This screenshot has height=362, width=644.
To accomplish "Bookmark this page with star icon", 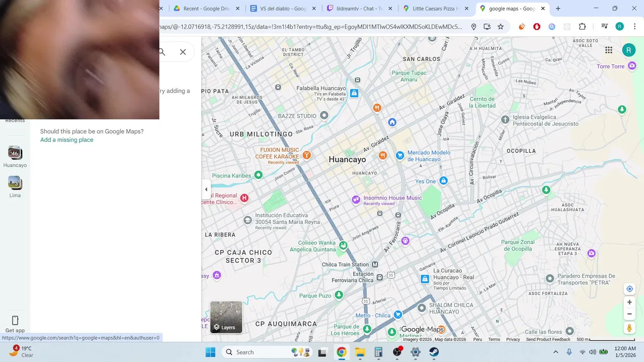I will 501,27.
